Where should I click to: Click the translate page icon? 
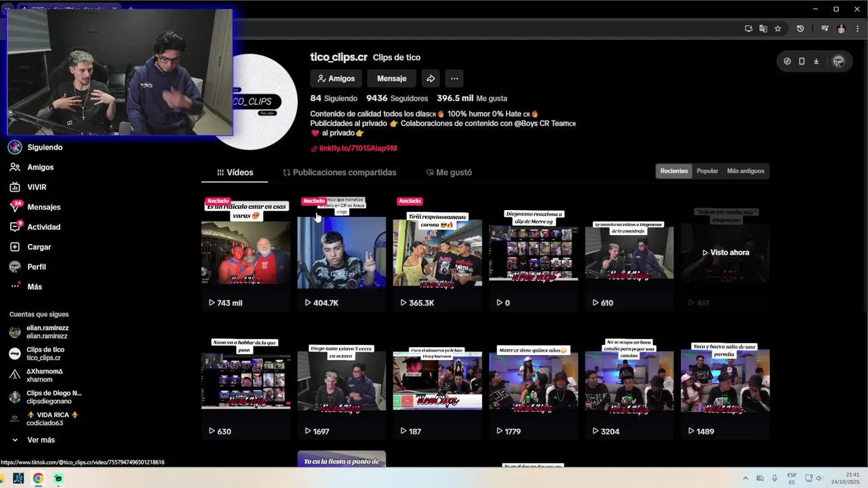[x=763, y=28]
